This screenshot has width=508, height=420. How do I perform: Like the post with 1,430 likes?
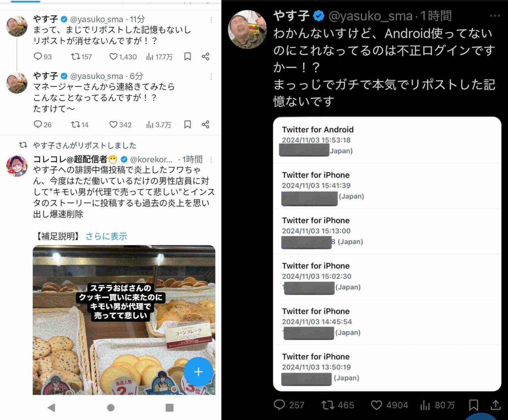[123, 57]
